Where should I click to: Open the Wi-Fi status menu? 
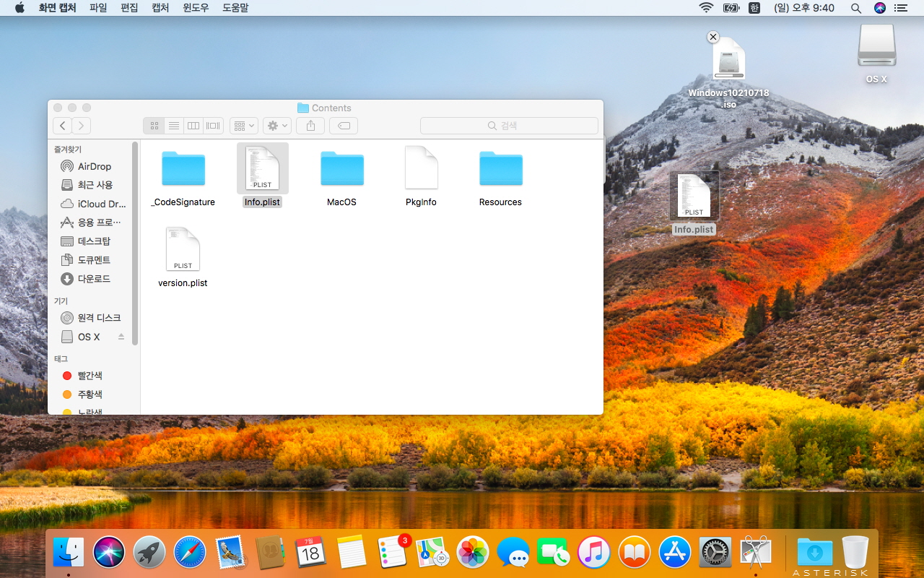coord(706,8)
